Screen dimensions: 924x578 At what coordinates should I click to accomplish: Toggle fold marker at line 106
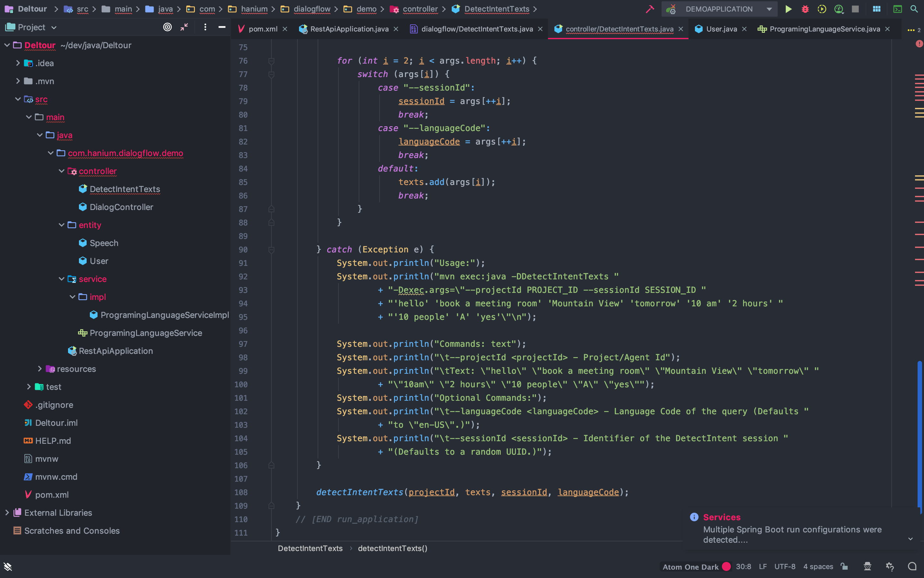pos(271,465)
